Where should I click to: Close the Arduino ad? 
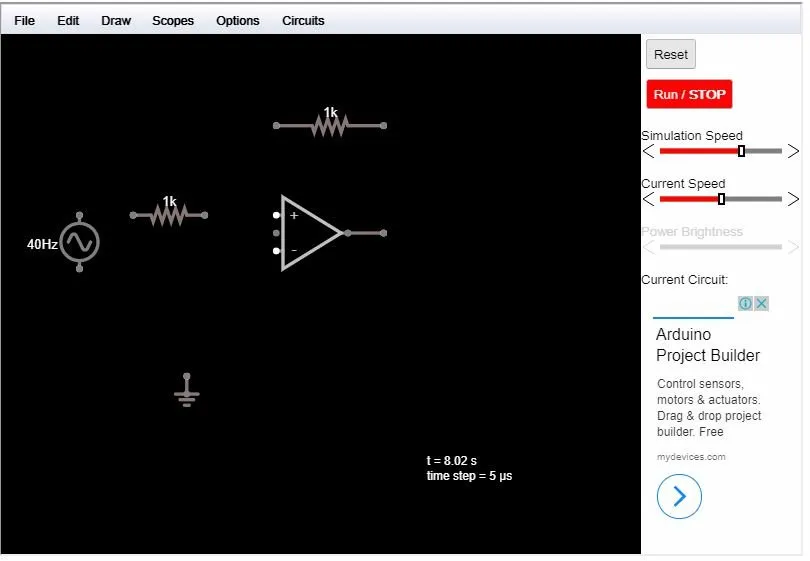coord(761,303)
